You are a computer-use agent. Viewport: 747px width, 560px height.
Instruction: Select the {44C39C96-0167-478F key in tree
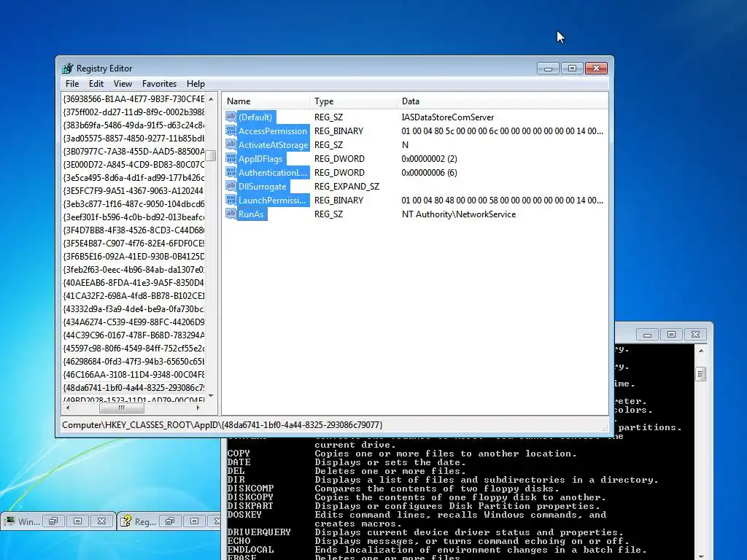click(133, 335)
